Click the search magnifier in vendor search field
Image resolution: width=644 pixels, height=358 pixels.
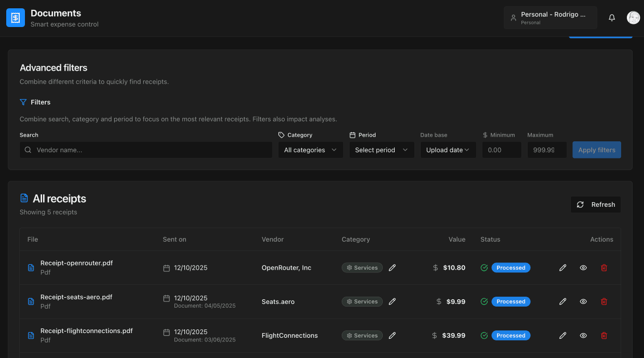click(x=28, y=150)
